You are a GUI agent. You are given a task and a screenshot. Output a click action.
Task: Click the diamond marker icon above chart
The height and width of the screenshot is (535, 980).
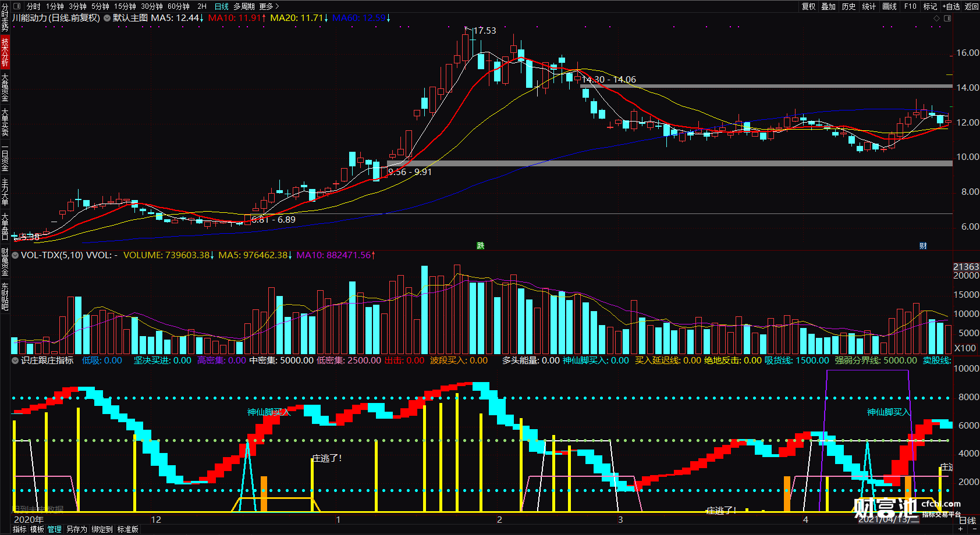936,19
